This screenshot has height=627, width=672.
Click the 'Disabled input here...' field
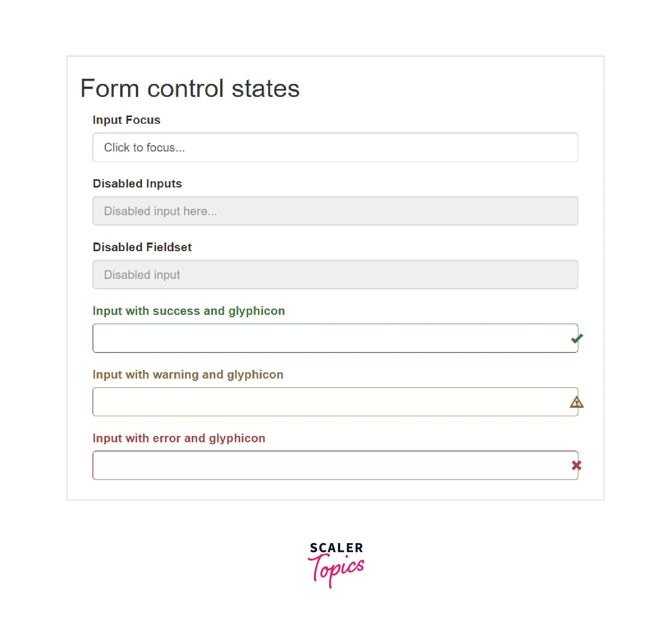tap(335, 211)
